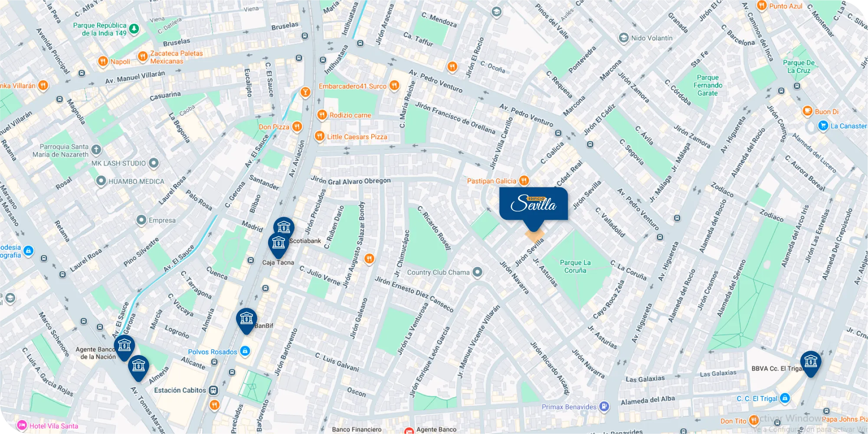Screen dimensions: 868x434
Task: Click the Little Caesars Pizza icon
Action: point(319,136)
